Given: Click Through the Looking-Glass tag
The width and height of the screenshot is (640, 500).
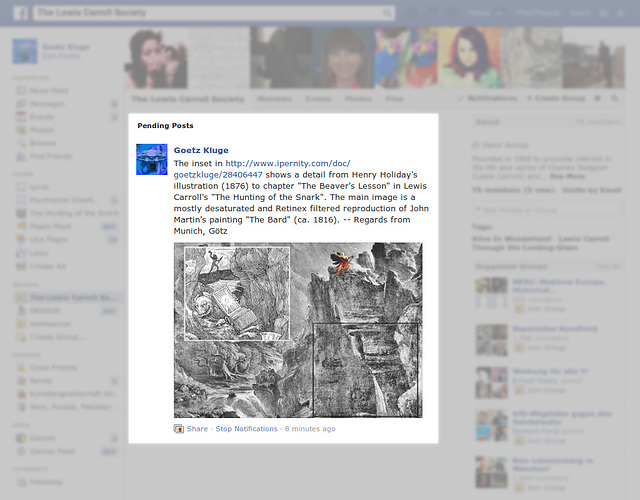Looking at the screenshot, I should [x=525, y=248].
